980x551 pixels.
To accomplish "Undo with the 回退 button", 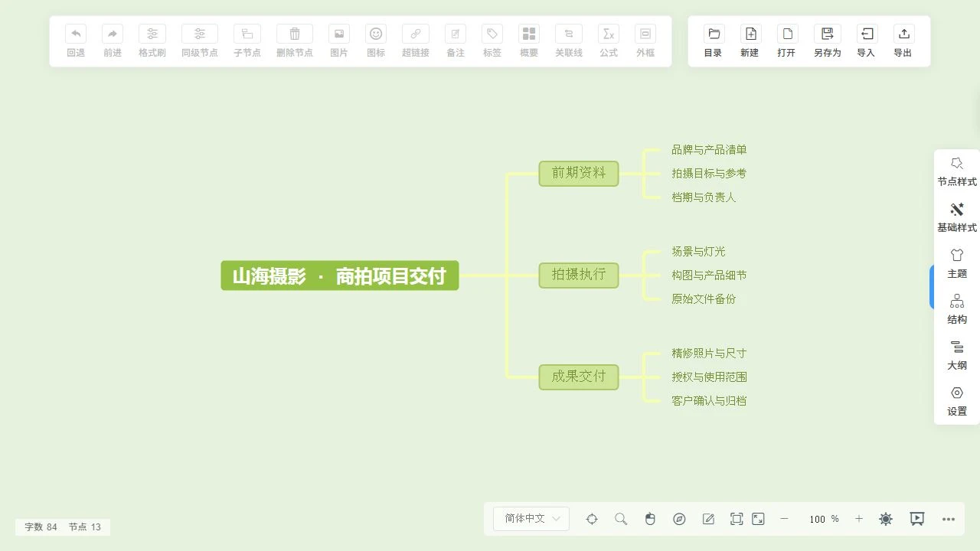I will point(76,41).
